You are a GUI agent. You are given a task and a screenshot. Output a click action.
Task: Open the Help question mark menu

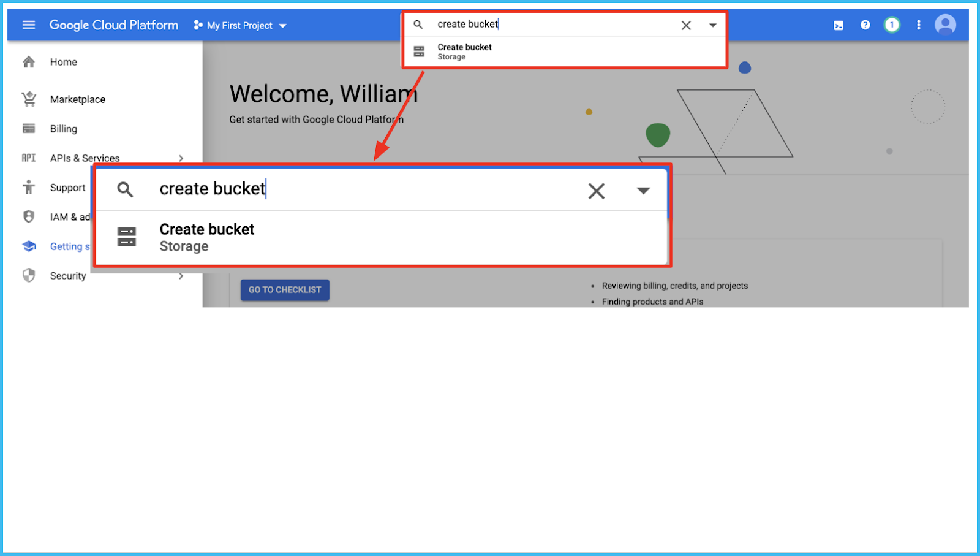click(865, 25)
